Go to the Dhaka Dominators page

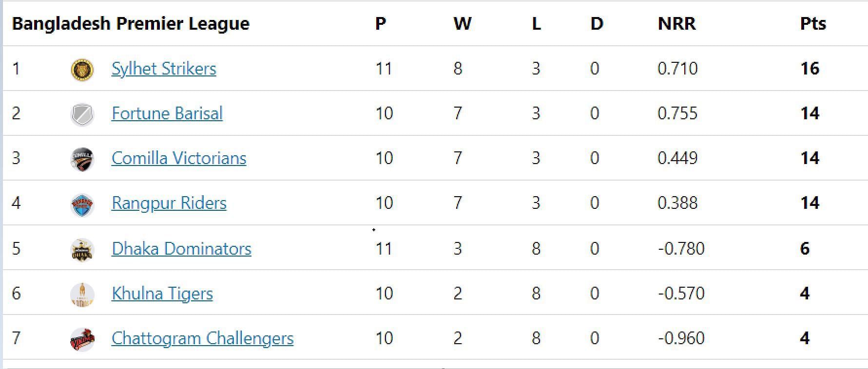pyautogui.click(x=181, y=249)
